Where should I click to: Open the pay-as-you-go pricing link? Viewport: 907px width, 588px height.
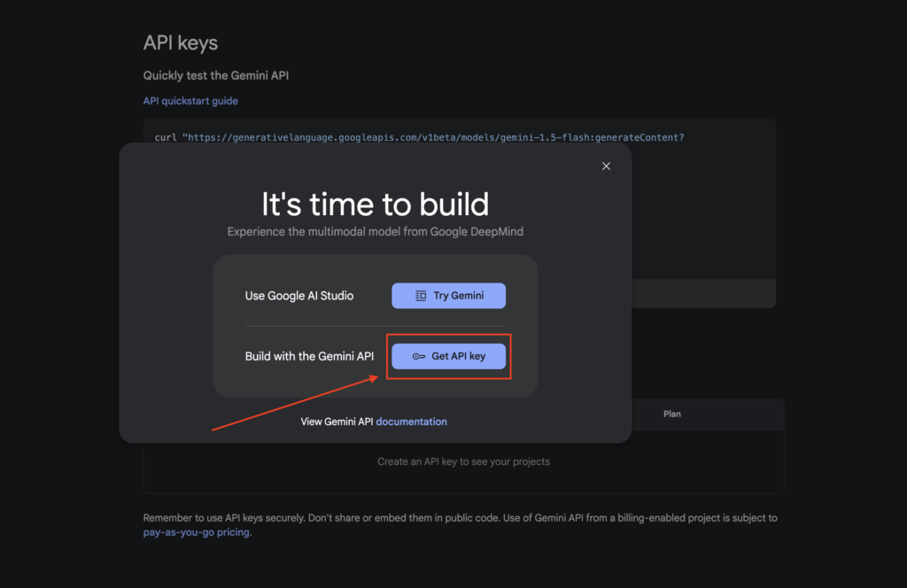pos(197,532)
